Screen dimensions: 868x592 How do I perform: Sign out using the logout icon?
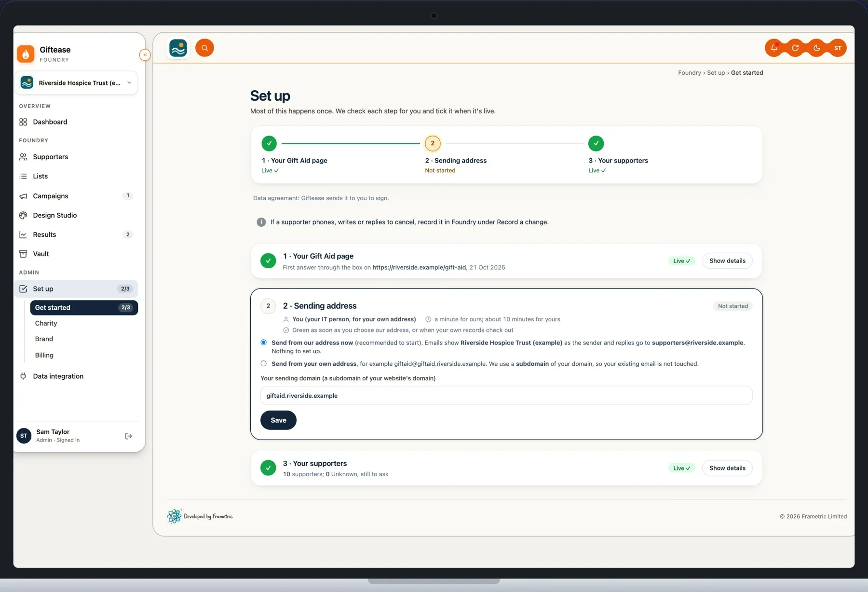129,436
